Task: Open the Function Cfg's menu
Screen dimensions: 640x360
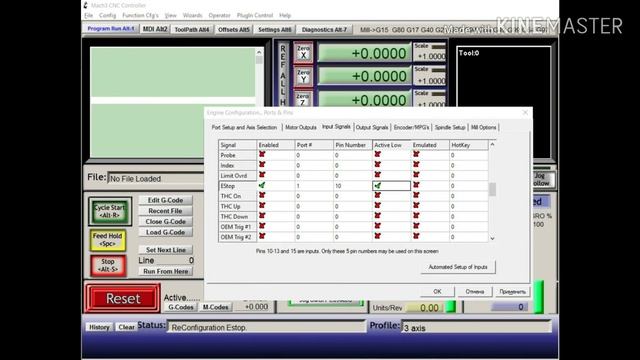Action: tap(140, 15)
